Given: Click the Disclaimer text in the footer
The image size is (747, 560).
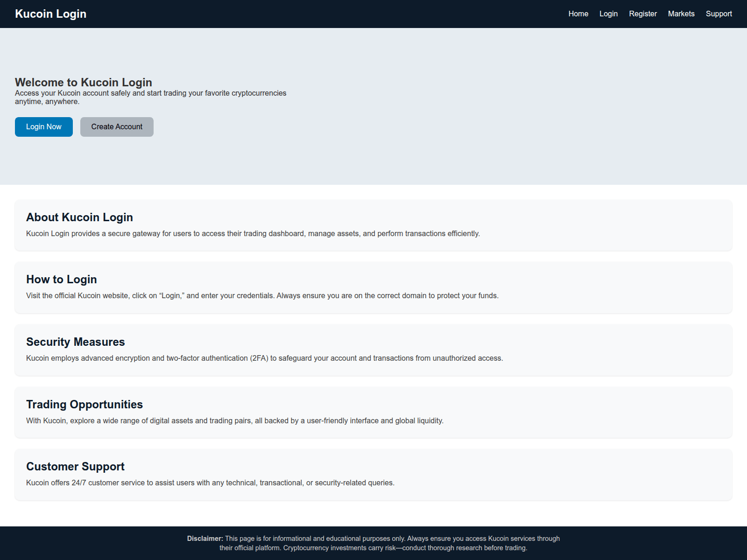Looking at the screenshot, I should tap(205, 538).
